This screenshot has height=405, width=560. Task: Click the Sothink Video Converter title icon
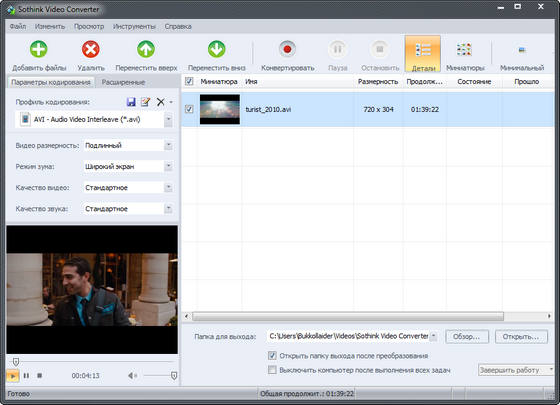(x=11, y=9)
